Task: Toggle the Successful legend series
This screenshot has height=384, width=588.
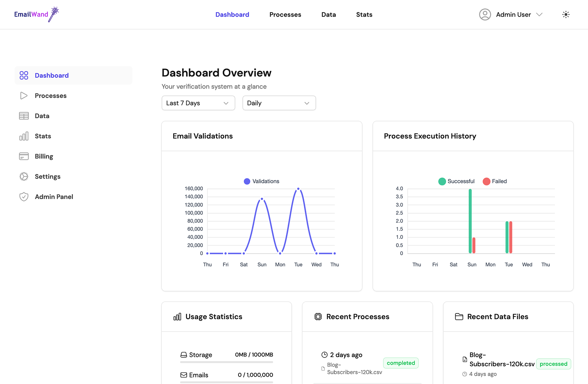Action: pos(456,181)
